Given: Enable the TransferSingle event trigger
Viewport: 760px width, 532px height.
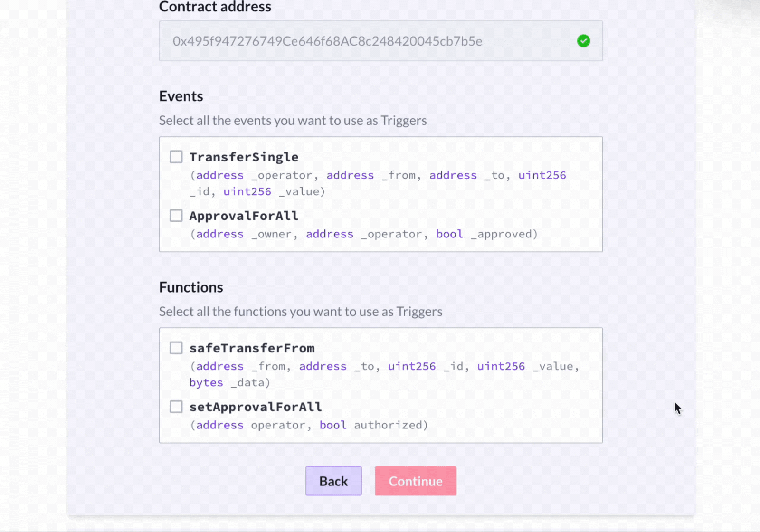Looking at the screenshot, I should point(176,156).
